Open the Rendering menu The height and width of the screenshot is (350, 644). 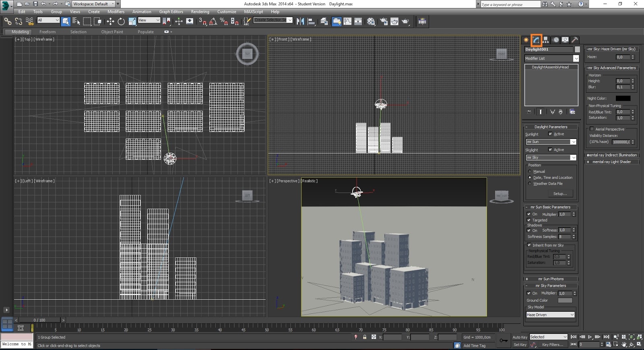click(x=200, y=12)
